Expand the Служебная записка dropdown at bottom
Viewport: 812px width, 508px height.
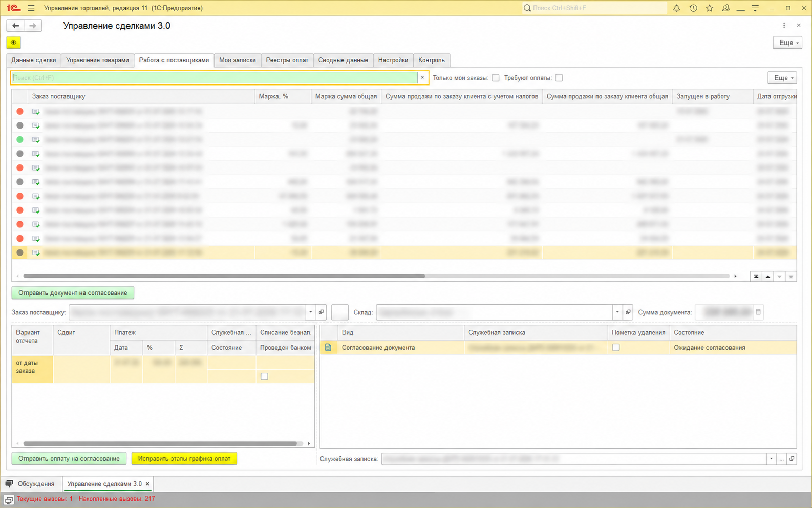(771, 459)
